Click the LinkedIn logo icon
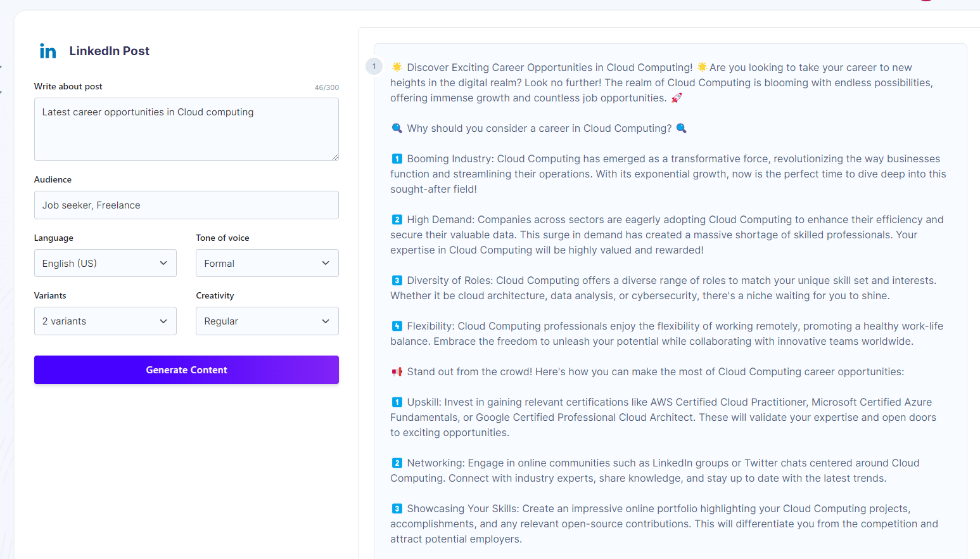This screenshot has height=559, width=980. pos(48,51)
